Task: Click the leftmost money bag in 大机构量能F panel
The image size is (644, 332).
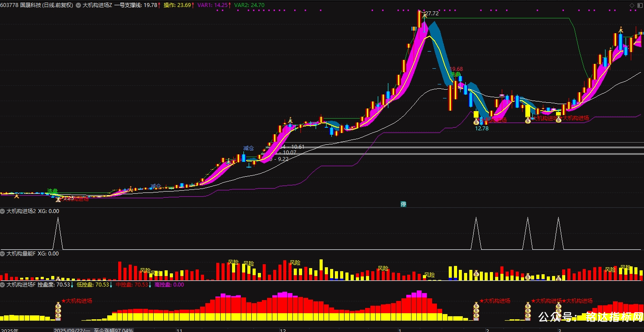Action: [58, 278]
